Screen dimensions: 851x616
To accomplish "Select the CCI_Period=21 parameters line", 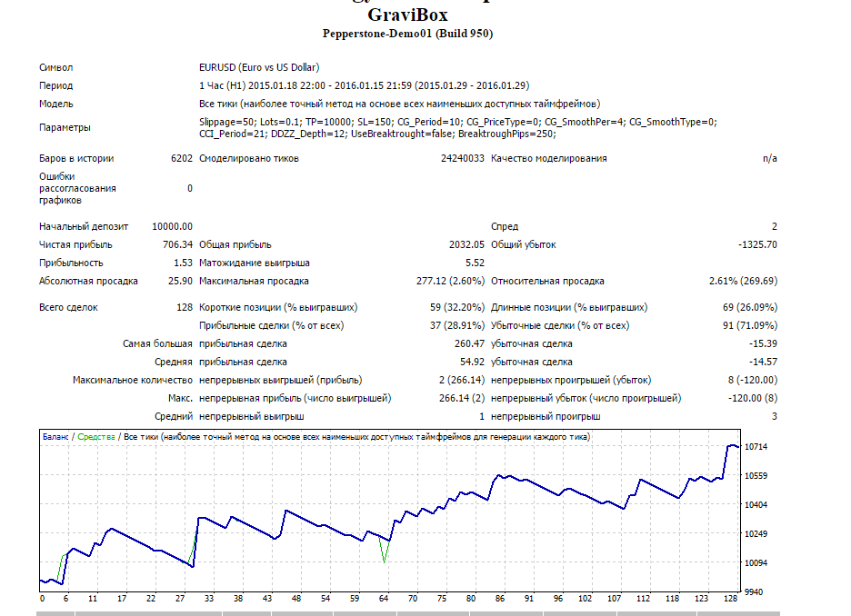I will tap(377, 134).
